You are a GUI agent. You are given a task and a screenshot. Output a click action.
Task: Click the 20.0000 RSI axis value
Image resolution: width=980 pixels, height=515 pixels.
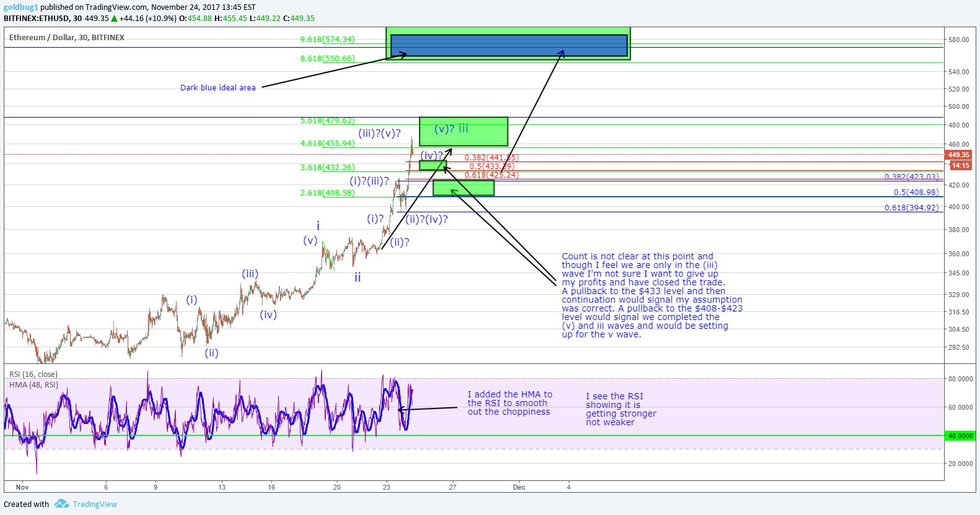pyautogui.click(x=960, y=464)
